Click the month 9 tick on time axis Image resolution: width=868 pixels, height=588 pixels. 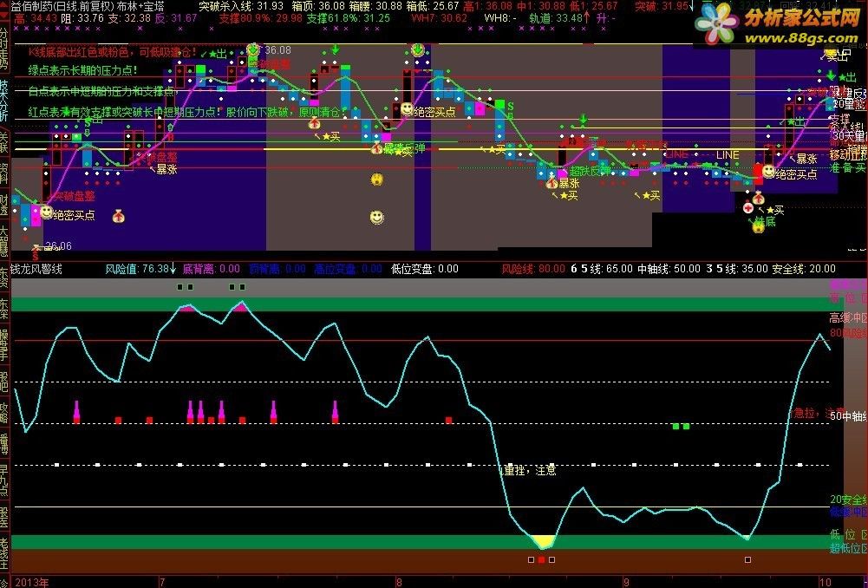[x=627, y=583]
